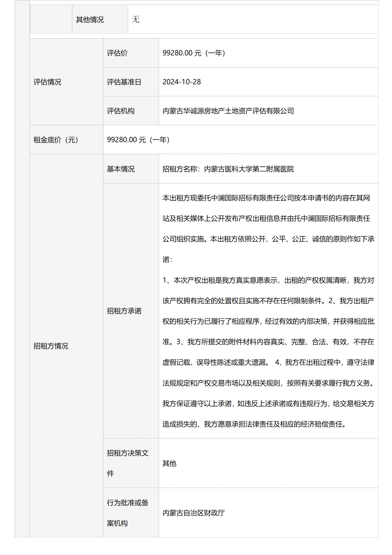Select the 租金底价（元）label cell

[56, 140]
